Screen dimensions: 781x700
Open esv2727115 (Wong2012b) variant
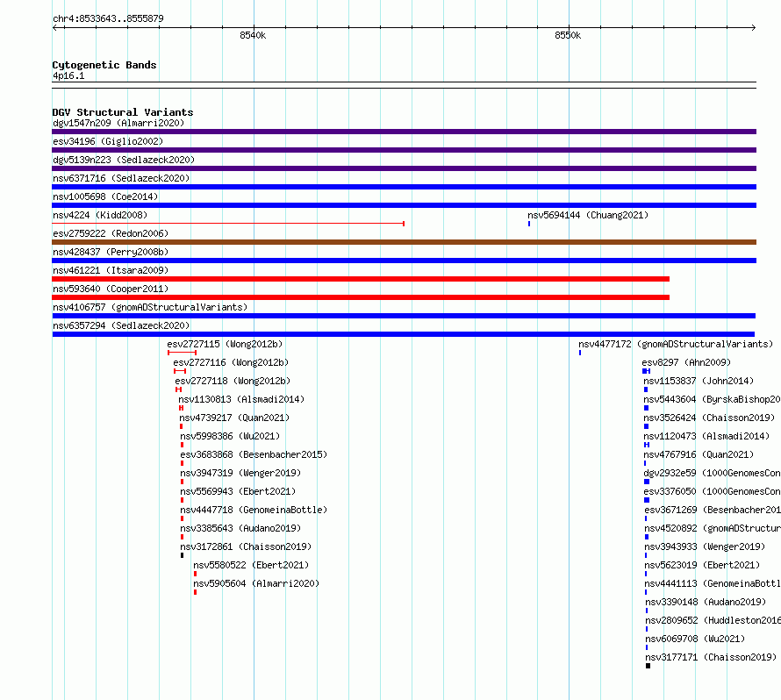(x=225, y=344)
